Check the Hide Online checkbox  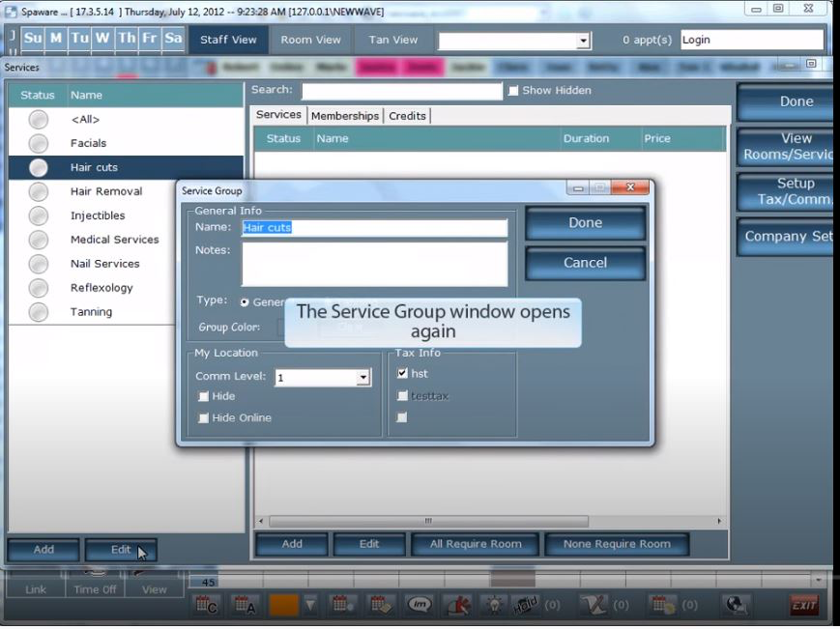pyautogui.click(x=204, y=417)
